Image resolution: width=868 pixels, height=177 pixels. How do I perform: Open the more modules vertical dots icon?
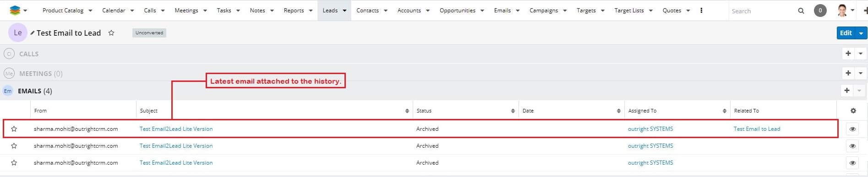tap(701, 10)
